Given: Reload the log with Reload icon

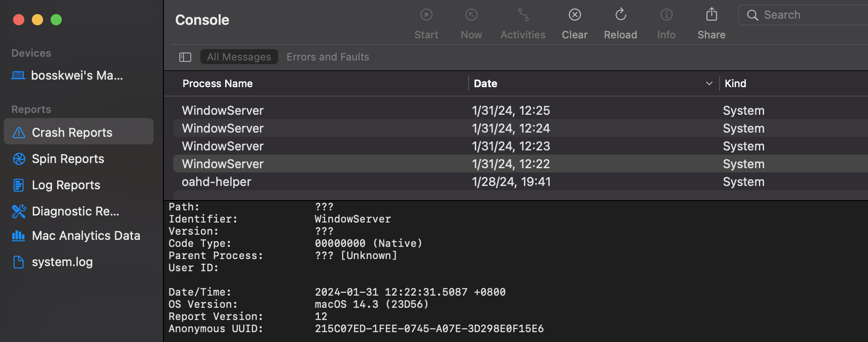Looking at the screenshot, I should point(620,15).
